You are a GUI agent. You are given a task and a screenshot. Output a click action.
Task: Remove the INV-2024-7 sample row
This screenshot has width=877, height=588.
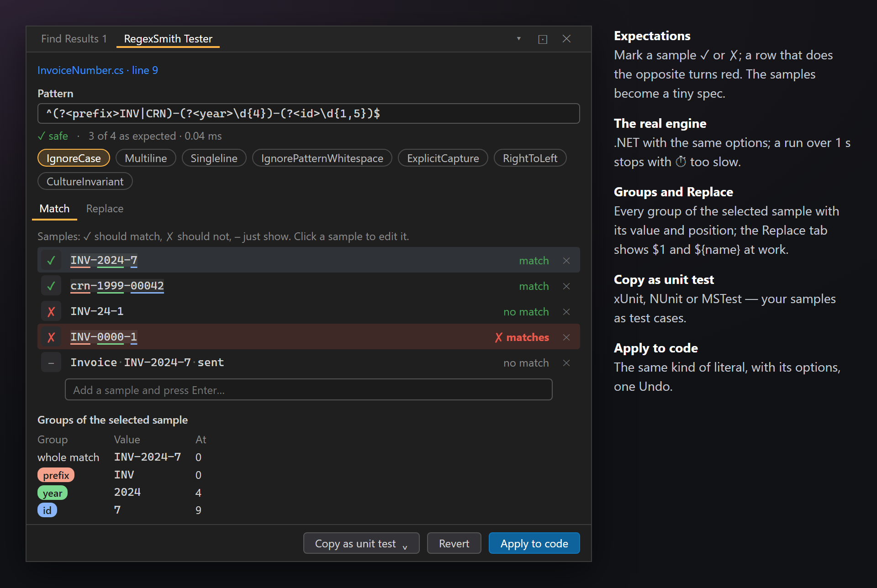[x=566, y=260]
